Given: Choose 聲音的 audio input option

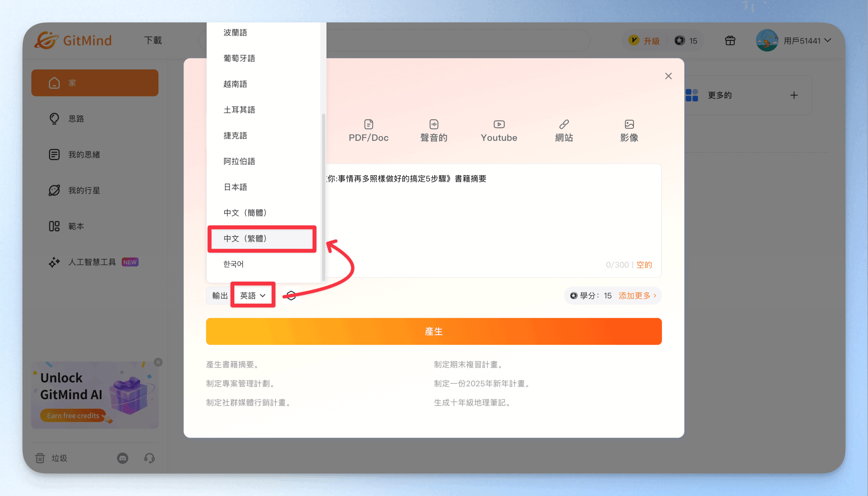Looking at the screenshot, I should [434, 131].
